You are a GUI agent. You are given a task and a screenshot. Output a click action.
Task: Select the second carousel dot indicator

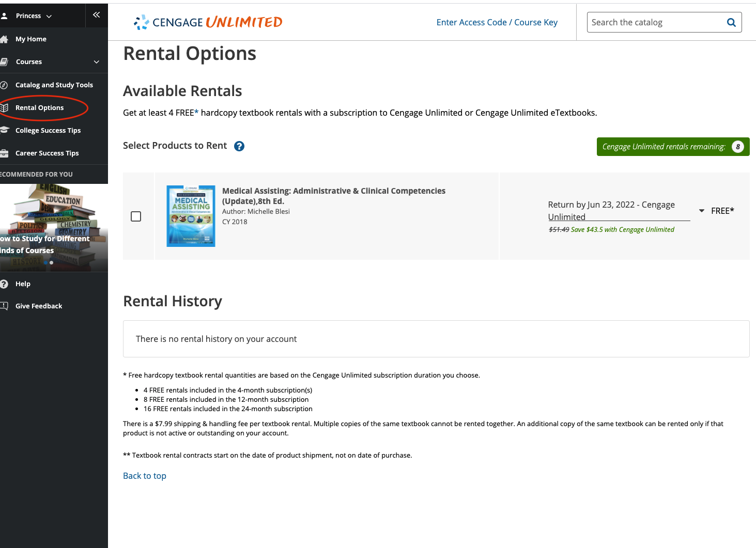(52, 262)
